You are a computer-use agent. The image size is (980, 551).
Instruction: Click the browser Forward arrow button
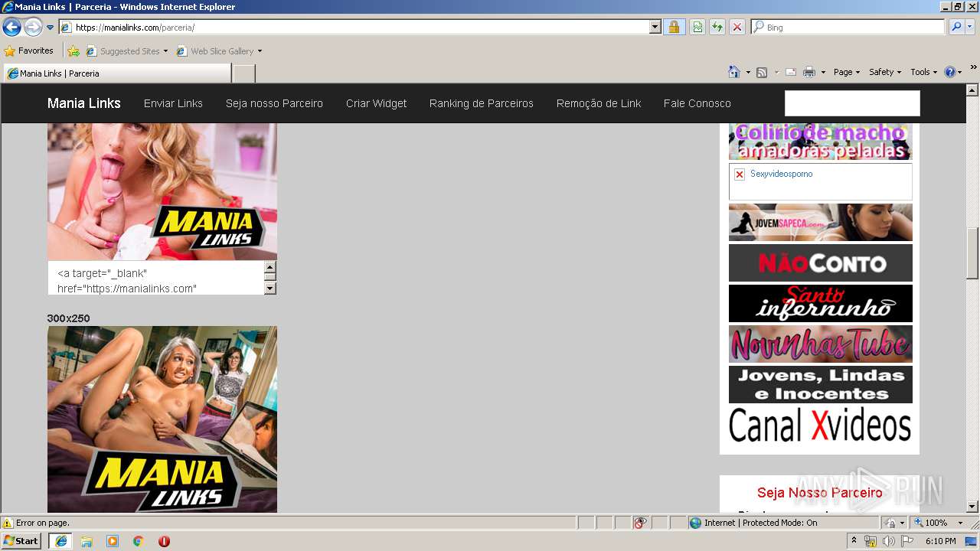pyautogui.click(x=33, y=28)
